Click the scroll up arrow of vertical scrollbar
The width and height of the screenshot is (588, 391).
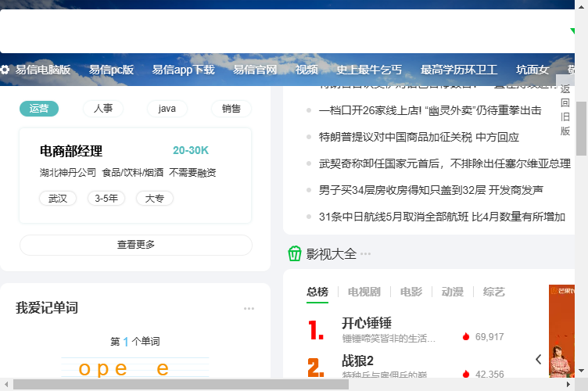click(x=581, y=7)
